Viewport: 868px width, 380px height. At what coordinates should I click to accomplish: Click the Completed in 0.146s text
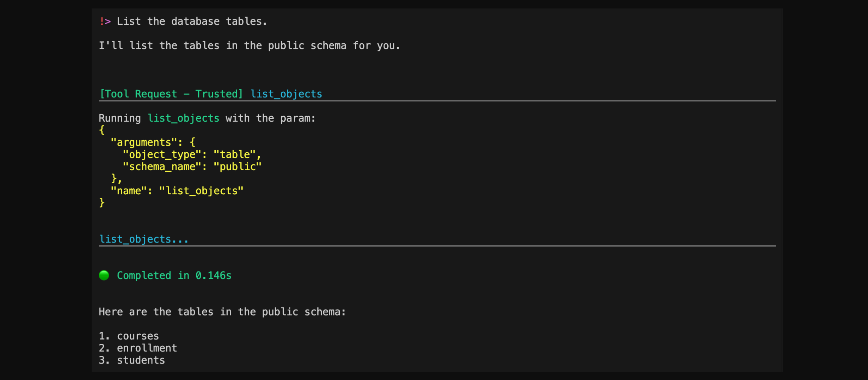[174, 275]
